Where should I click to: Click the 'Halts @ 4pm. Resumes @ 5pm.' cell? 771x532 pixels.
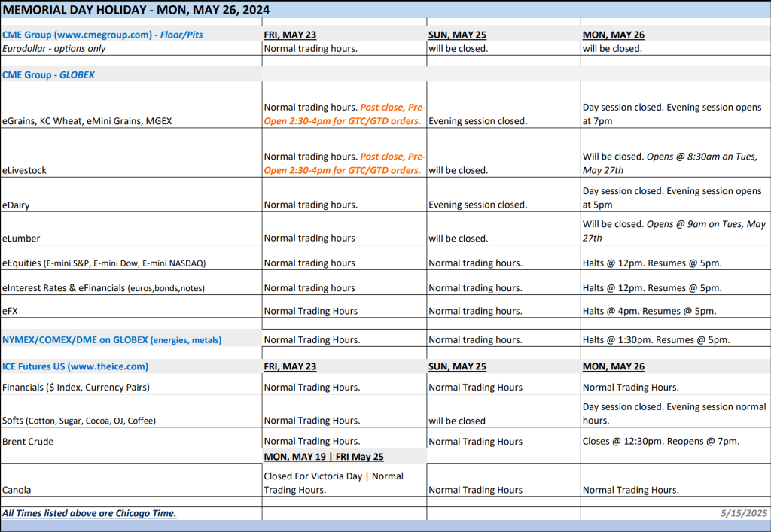click(x=651, y=311)
